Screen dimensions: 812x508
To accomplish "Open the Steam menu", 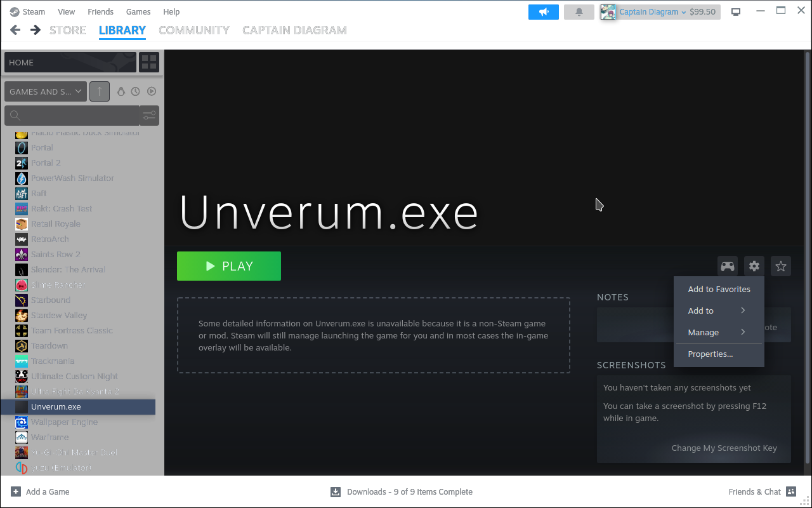I will click(34, 11).
